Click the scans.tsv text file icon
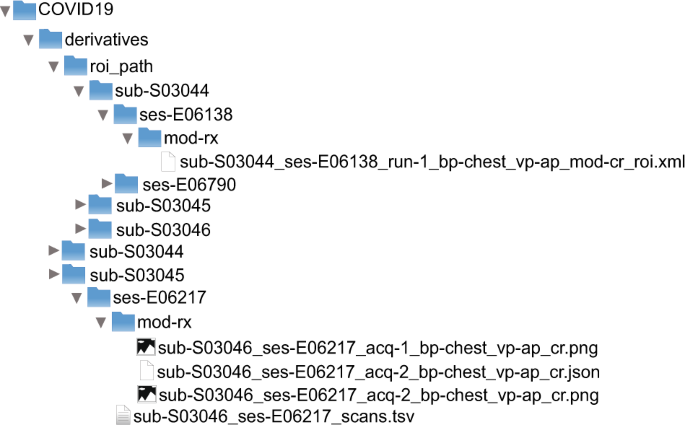 point(122,416)
